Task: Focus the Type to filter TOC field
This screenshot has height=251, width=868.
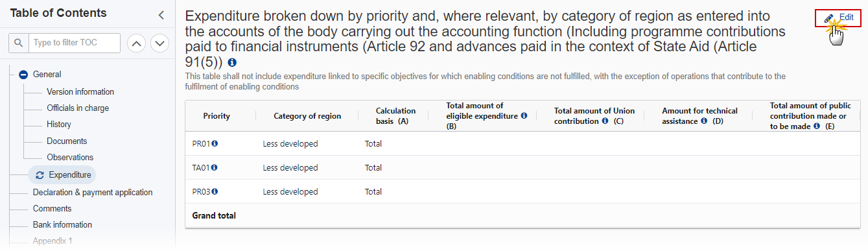Action: click(75, 43)
